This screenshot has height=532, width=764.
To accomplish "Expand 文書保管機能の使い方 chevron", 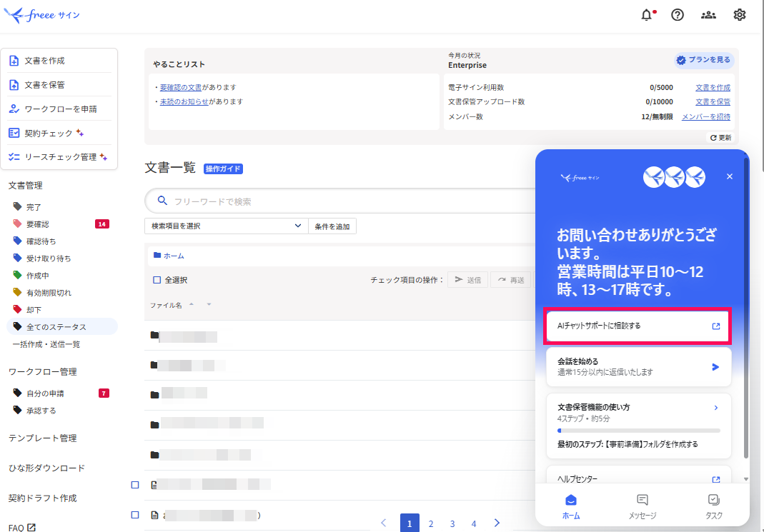I will pos(716,408).
